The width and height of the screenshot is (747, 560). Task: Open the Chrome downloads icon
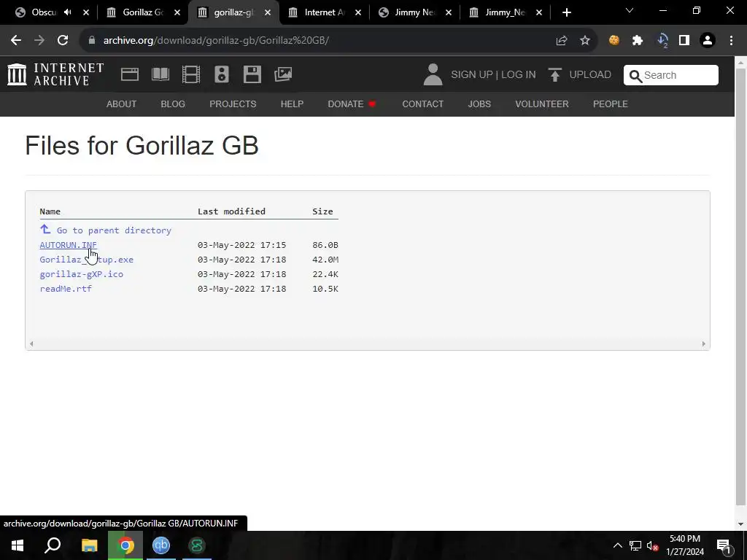coord(662,41)
